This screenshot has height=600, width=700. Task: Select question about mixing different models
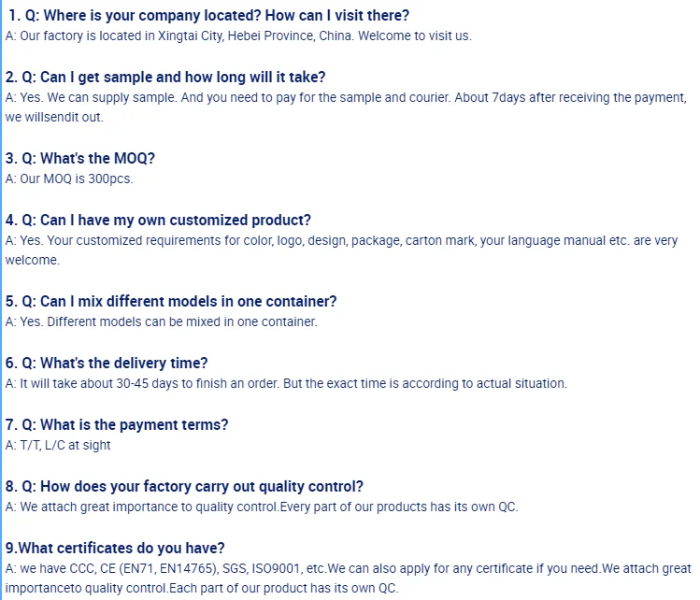171,302
